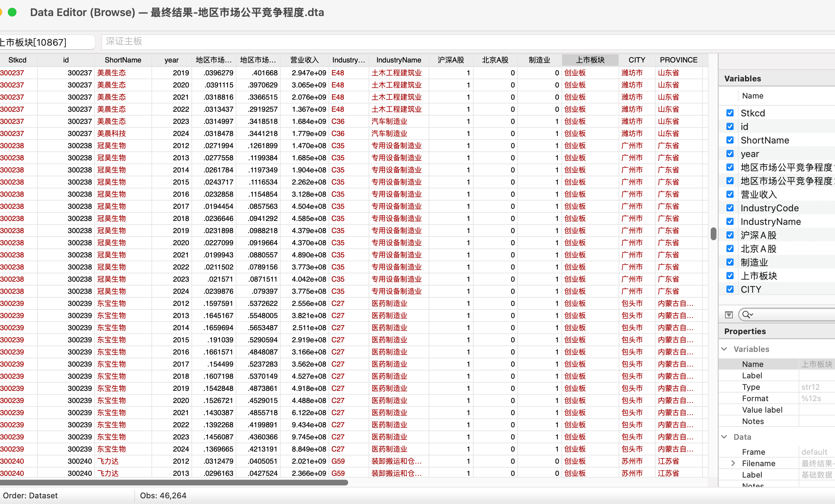835x504 pixels.
Task: Click the Label property row in Variables
Action: 752,376
